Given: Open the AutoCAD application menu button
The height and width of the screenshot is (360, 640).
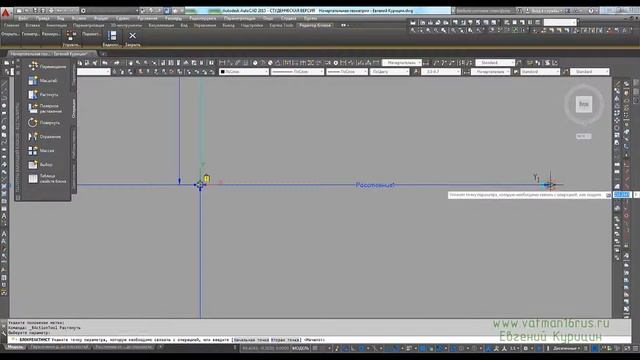Looking at the screenshot, I should click(6, 13).
